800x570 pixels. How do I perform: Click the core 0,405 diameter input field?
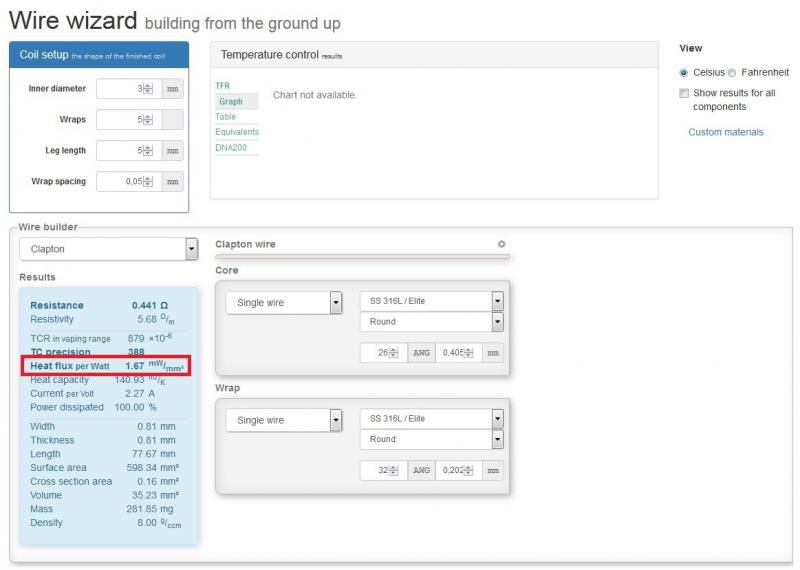click(459, 353)
